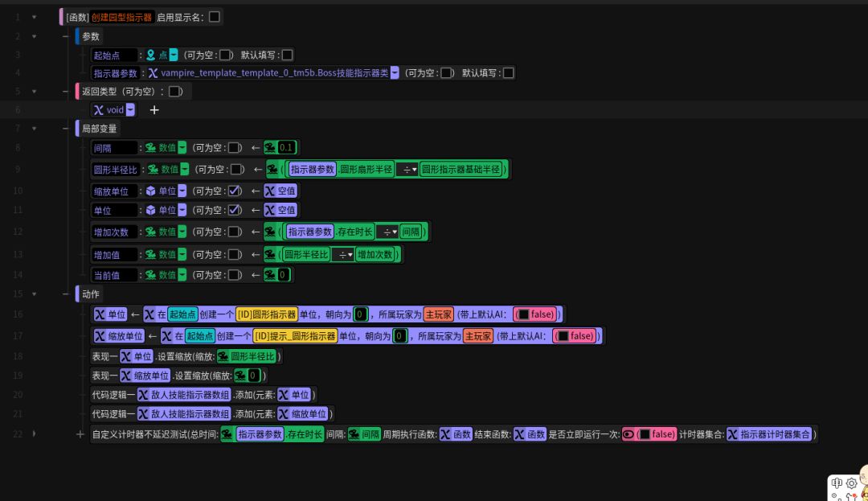Click the minus icon beside 动作 section

(65, 294)
